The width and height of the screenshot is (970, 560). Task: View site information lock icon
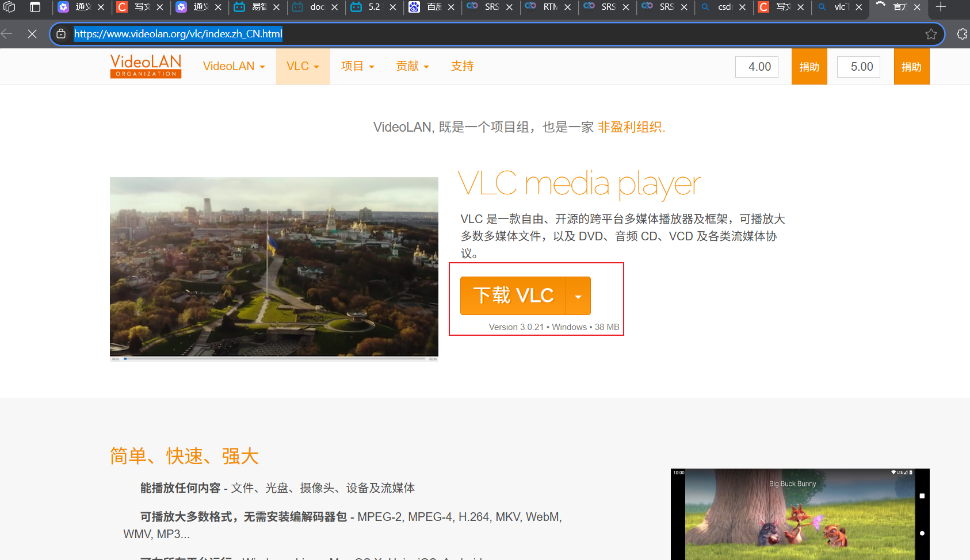tap(61, 34)
